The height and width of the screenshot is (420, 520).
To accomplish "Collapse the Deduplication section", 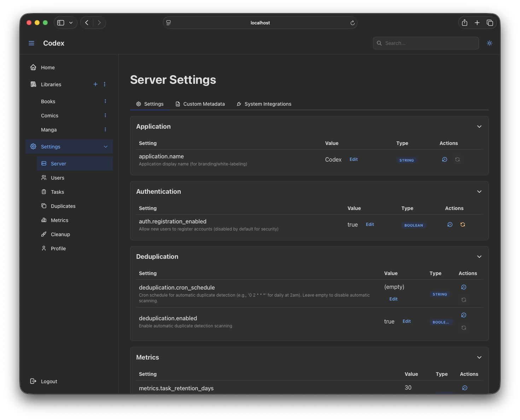I will [479, 256].
